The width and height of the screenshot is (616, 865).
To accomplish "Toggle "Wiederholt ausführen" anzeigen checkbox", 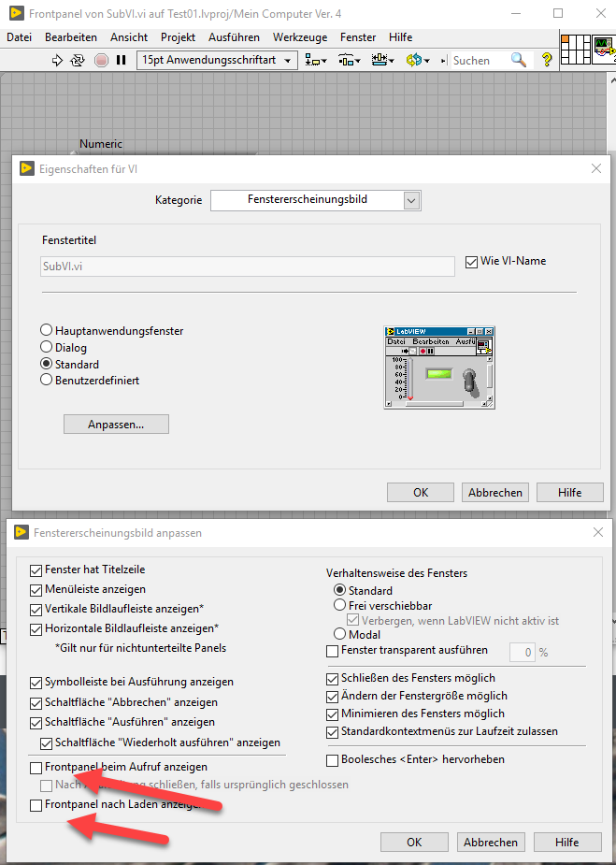I will pyautogui.click(x=47, y=743).
